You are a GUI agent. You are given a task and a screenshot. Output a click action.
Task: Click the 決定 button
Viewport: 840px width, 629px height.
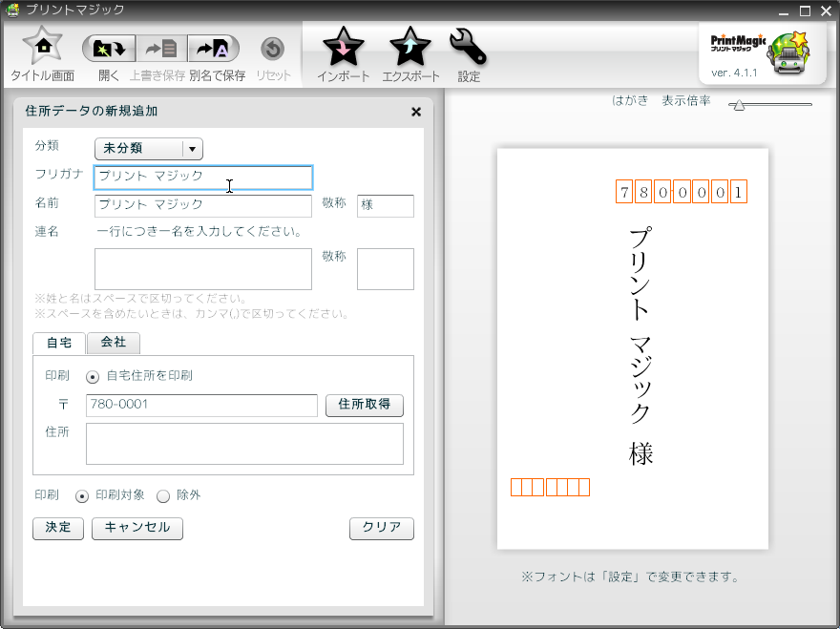click(x=58, y=528)
